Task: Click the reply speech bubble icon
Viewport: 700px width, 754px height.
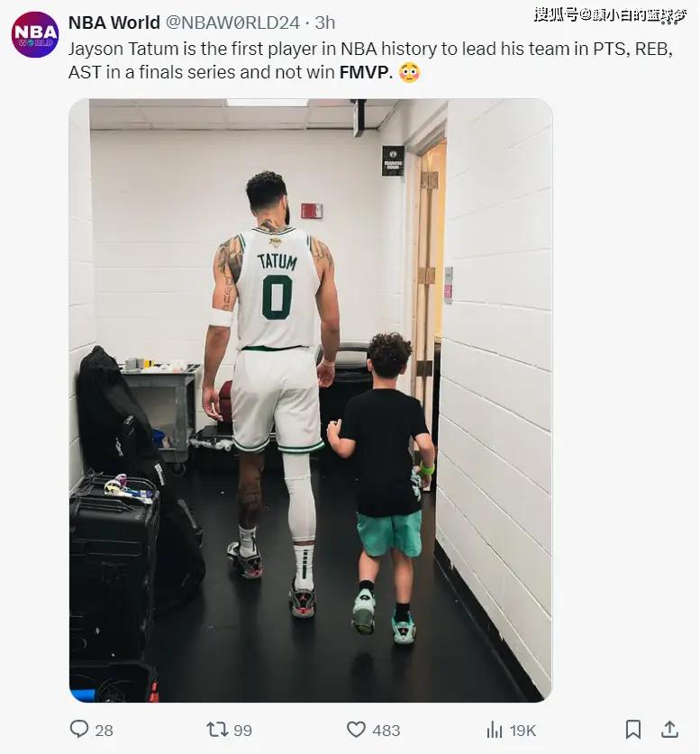Action: (x=79, y=729)
